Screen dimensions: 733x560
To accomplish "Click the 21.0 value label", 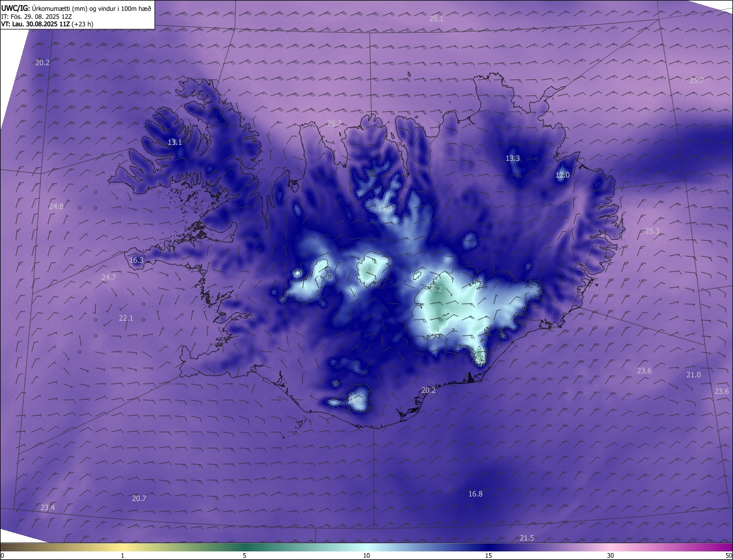I will pyautogui.click(x=693, y=375).
